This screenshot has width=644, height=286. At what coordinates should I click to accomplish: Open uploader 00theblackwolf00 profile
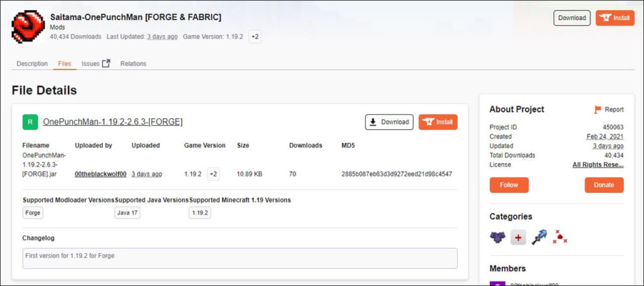coord(101,174)
